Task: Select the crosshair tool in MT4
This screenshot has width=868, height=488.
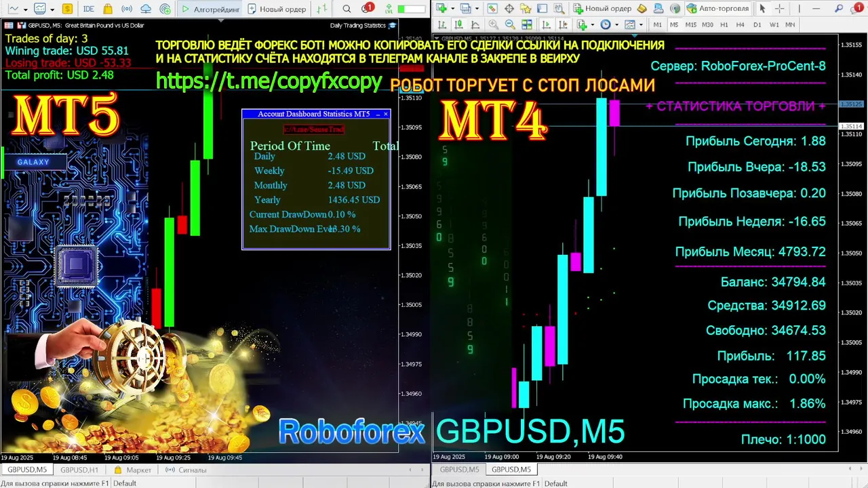Action: coord(779,8)
